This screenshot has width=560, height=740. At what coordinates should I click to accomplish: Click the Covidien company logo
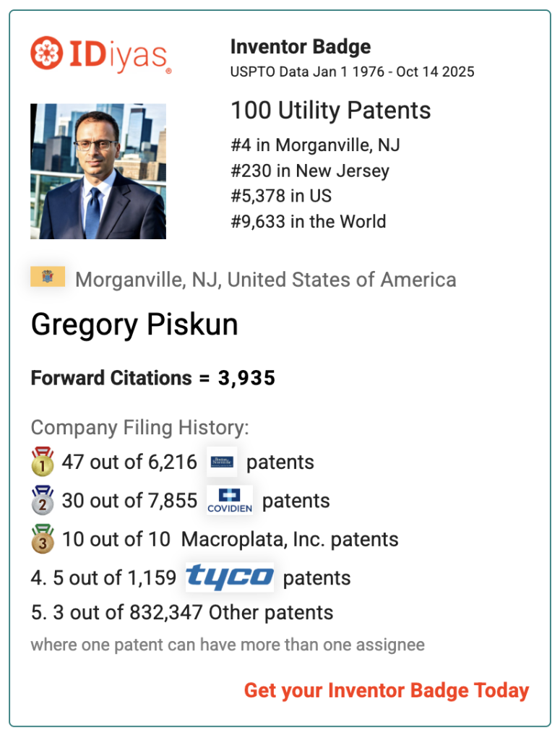click(x=230, y=500)
